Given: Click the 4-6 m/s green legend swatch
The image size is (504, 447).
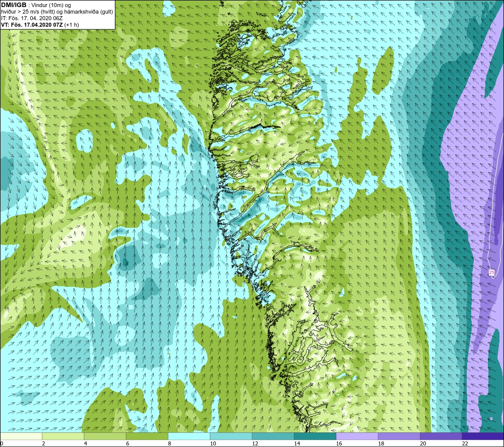Looking at the screenshot, I should tap(105, 436).
